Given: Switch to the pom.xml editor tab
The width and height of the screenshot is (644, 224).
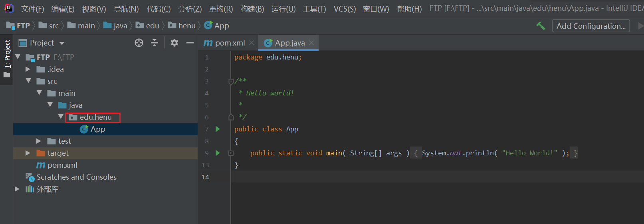Looking at the screenshot, I should tap(228, 43).
